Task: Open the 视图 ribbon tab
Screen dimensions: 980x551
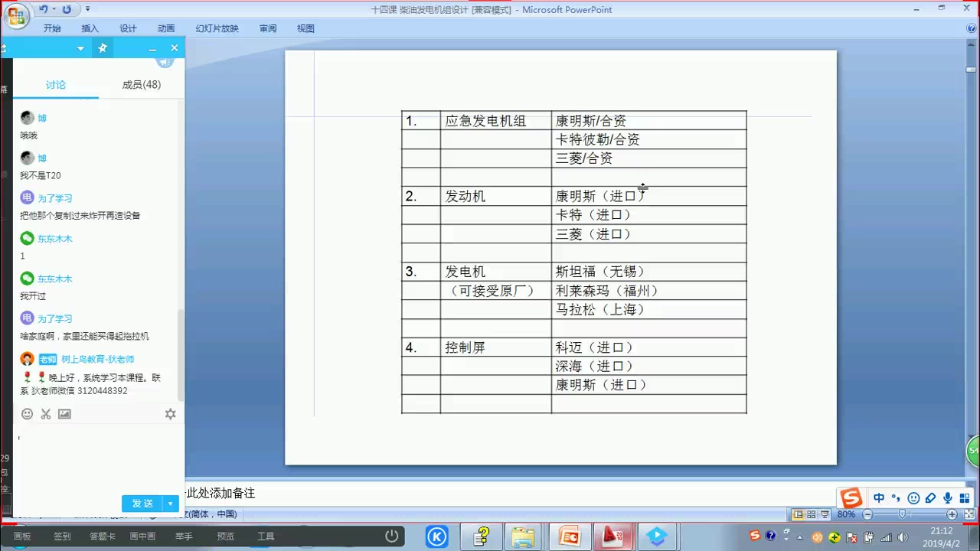Action: [x=305, y=28]
